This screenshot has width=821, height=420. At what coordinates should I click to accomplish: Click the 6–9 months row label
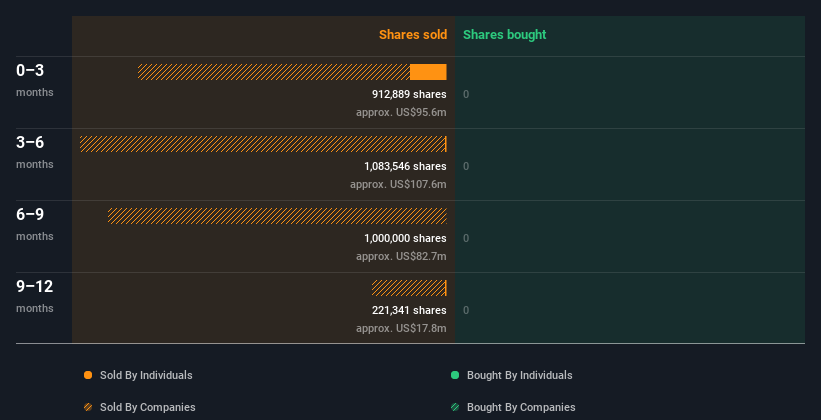coord(35,224)
